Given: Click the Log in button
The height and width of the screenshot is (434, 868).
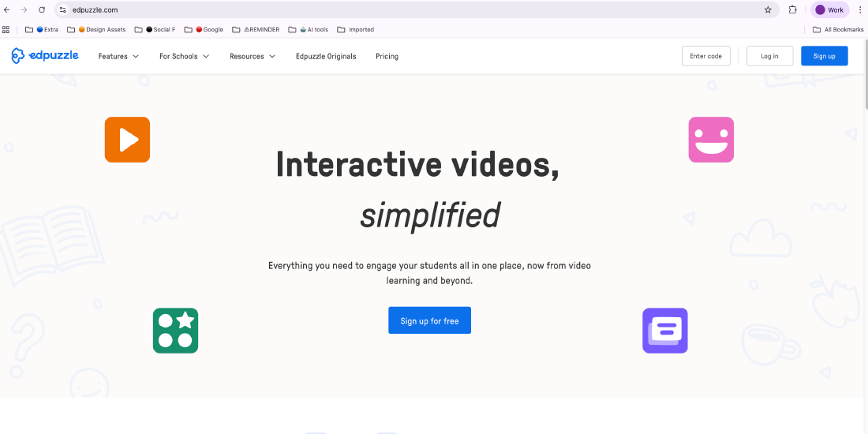Looking at the screenshot, I should point(769,56).
